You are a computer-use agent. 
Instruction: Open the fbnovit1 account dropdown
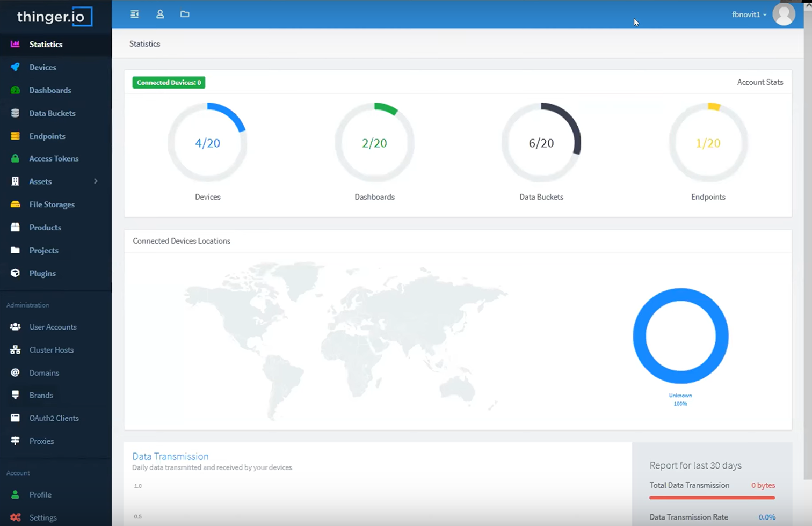749,14
